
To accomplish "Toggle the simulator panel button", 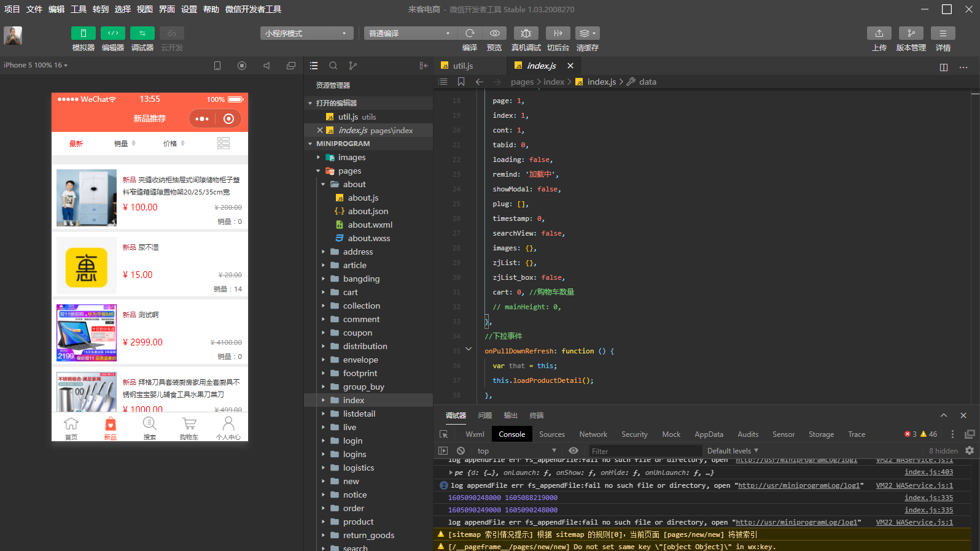I will coord(83,33).
